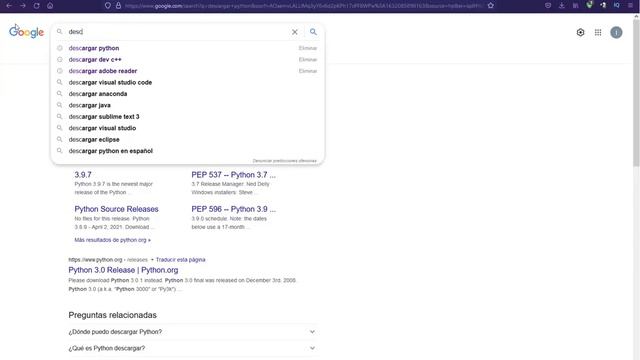The height and width of the screenshot is (360, 640).
Task: Open the browser hamburger menu
Action: [x=631, y=6]
